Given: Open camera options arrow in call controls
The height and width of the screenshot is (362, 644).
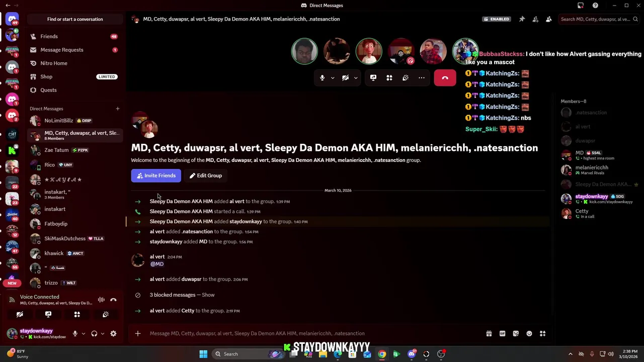Looking at the screenshot, I should 356,78.
